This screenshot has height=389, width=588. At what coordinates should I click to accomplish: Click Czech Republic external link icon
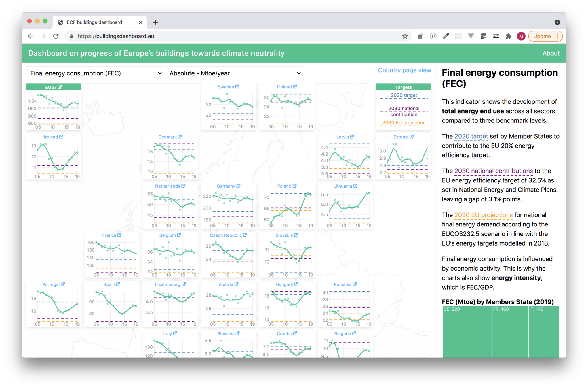tap(245, 235)
